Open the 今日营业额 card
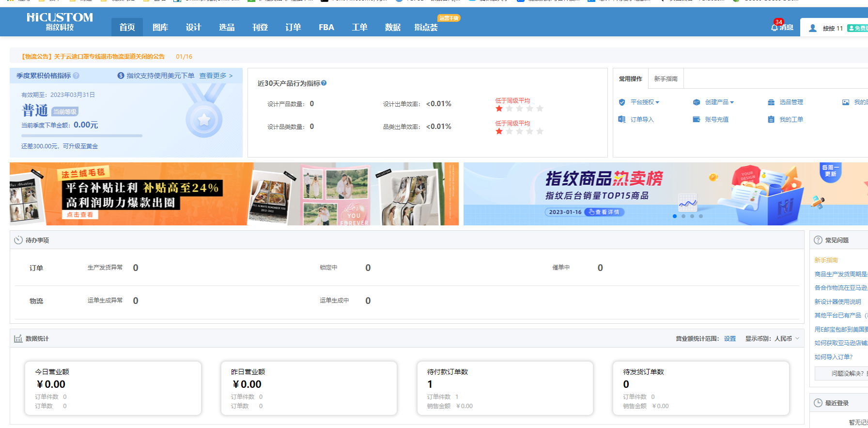The width and height of the screenshot is (868, 428). tap(113, 388)
